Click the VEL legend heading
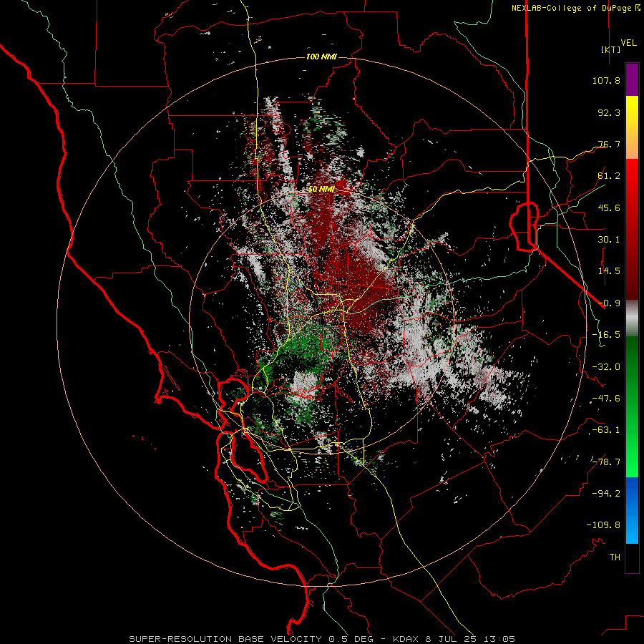The height and width of the screenshot is (644, 644). point(629,43)
